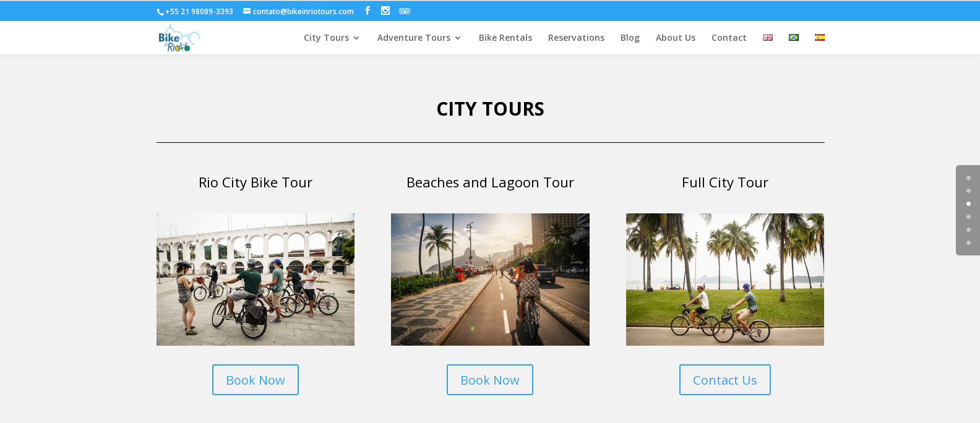Click Contact Us under Full City Tour
The width and height of the screenshot is (980, 423).
[725, 380]
